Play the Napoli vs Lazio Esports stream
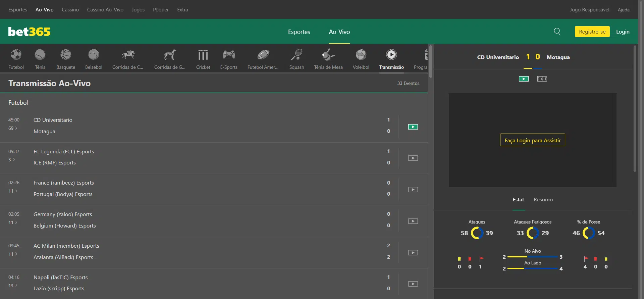The image size is (644, 299). pos(413,284)
